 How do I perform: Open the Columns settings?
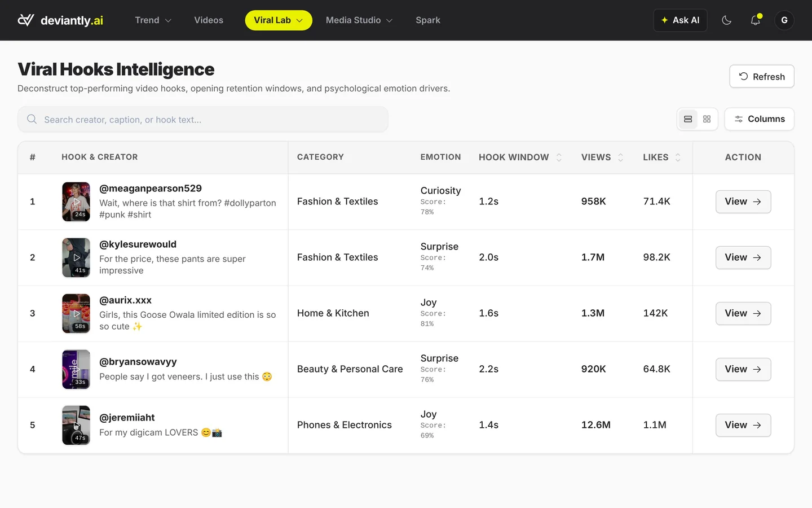pyautogui.click(x=760, y=119)
